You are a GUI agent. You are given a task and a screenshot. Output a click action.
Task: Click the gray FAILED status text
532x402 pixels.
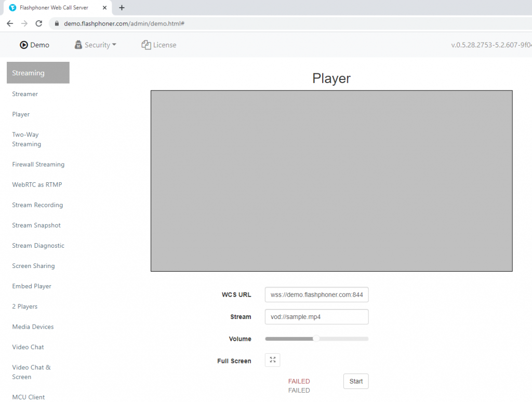click(x=299, y=391)
